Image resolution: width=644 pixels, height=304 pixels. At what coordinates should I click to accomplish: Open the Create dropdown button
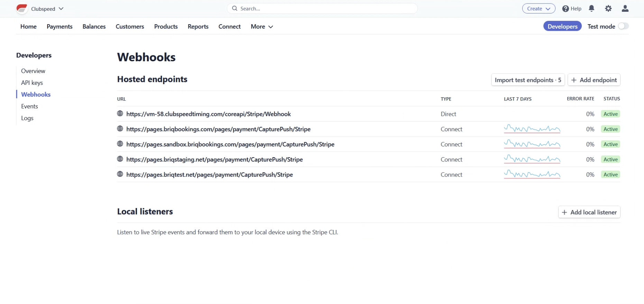tap(539, 9)
